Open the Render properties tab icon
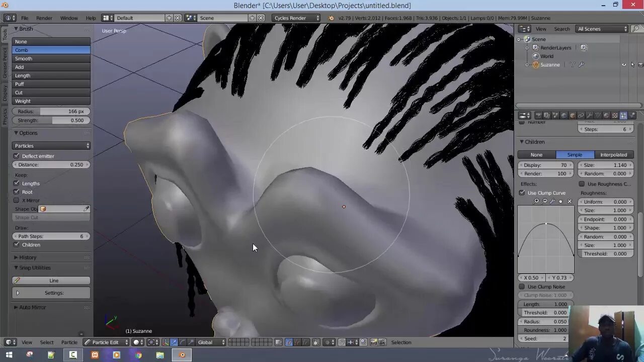The image size is (644, 362). click(x=538, y=116)
